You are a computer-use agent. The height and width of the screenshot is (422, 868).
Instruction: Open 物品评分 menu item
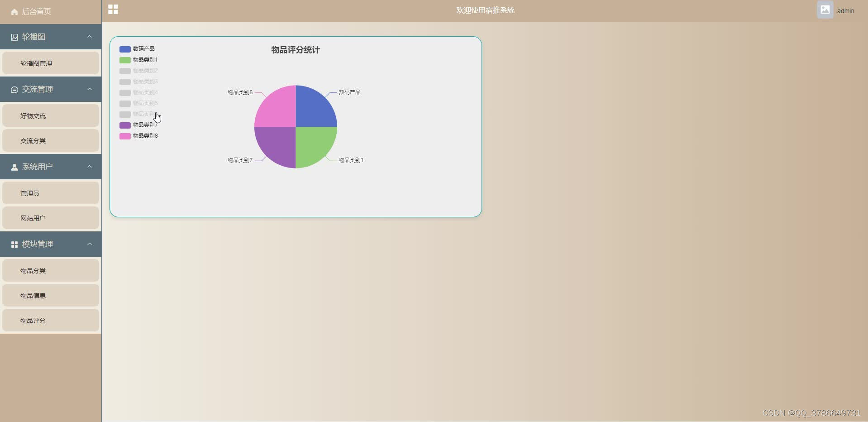[51, 320]
